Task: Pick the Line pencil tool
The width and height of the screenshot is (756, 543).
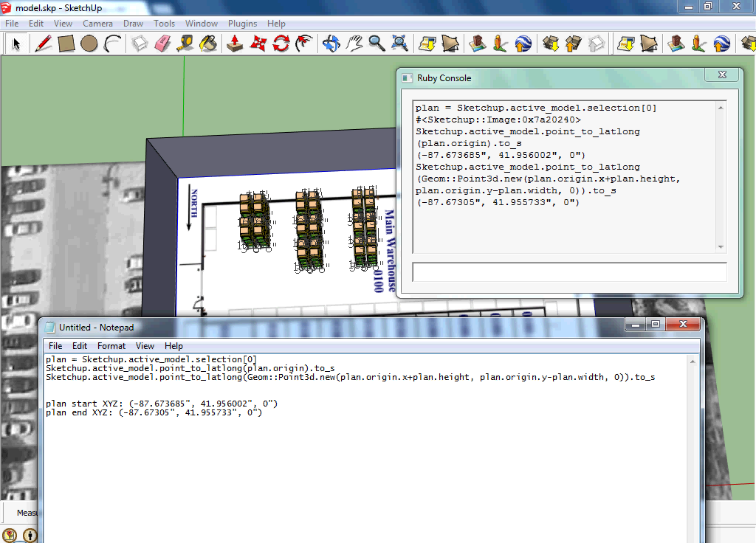Action: pos(43,44)
